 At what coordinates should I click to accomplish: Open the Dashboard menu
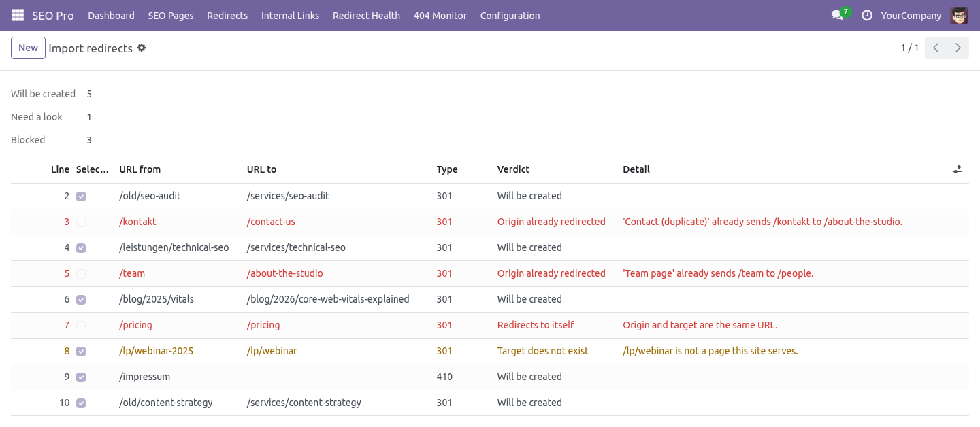coord(111,15)
